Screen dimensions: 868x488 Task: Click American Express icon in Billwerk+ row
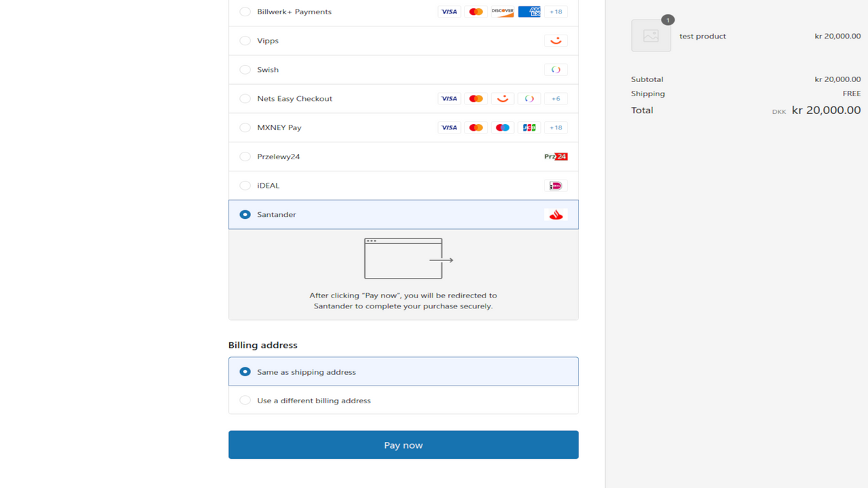click(529, 12)
